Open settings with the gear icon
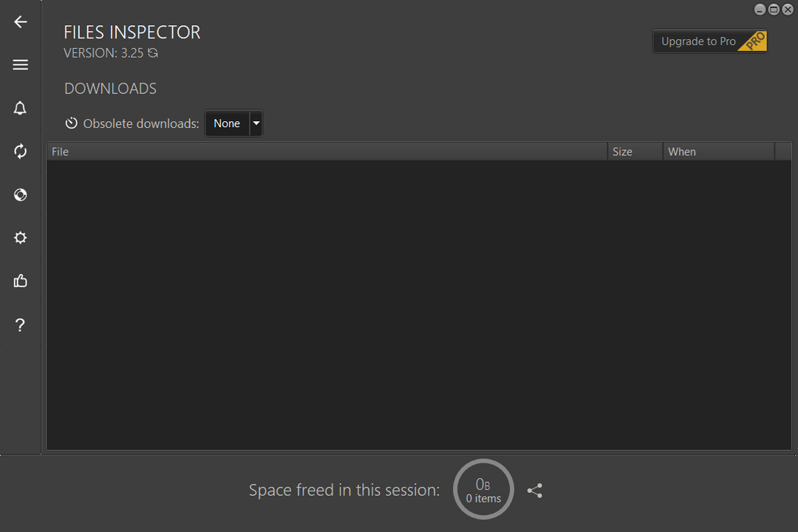Screen dimensions: 798x532 click(21, 238)
